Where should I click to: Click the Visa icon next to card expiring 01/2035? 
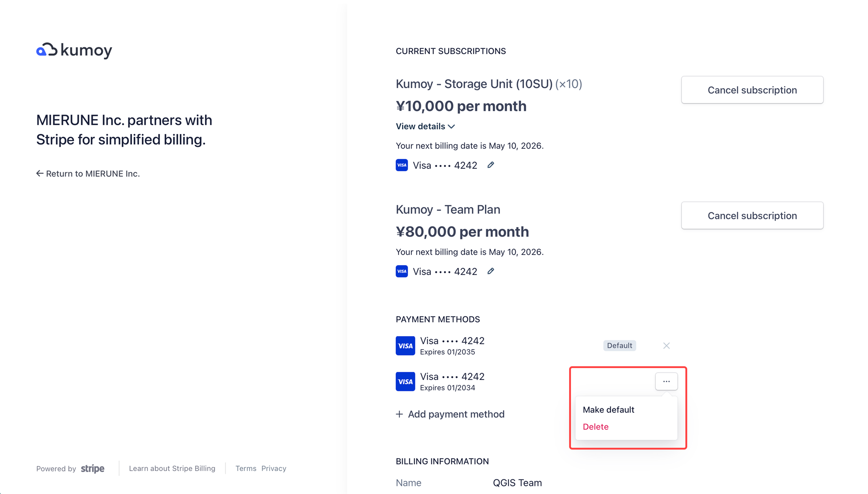[x=405, y=345]
